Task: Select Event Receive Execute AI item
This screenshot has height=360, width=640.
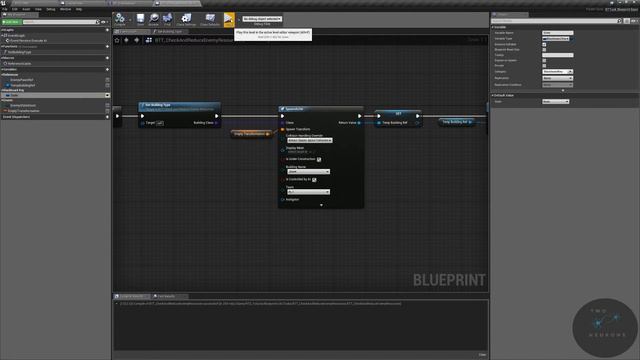Action: coord(28,41)
